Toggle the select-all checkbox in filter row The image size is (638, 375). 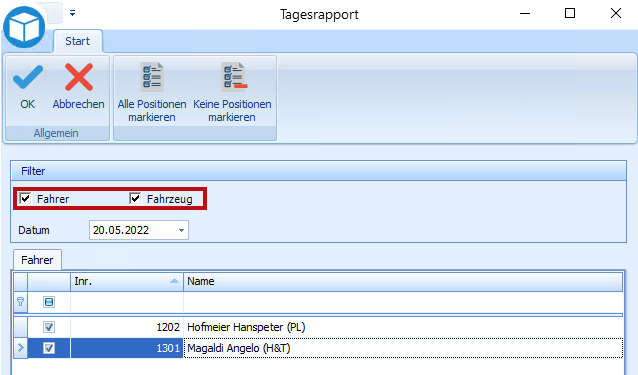[49, 302]
